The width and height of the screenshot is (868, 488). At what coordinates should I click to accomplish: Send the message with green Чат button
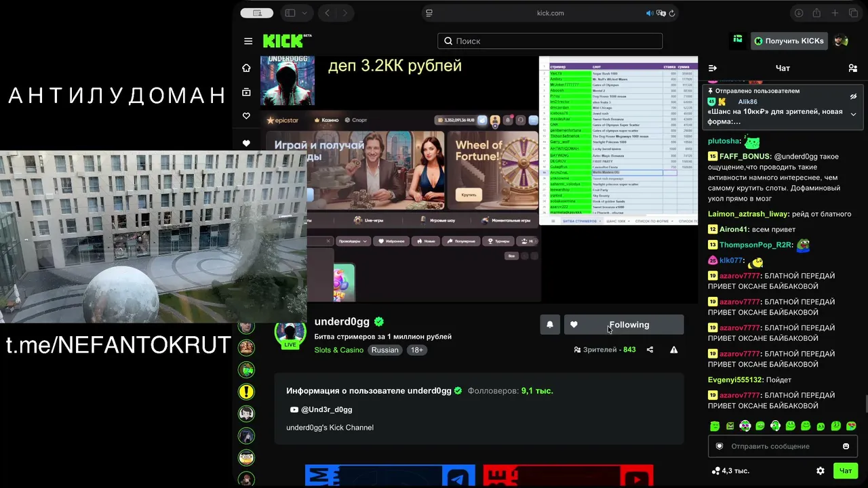click(x=846, y=470)
